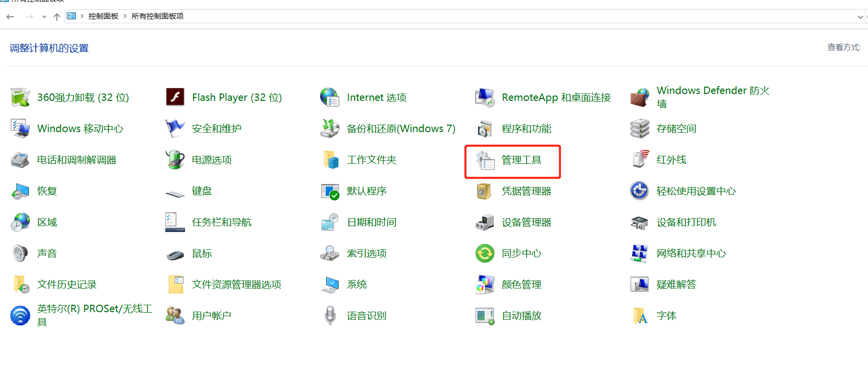Open 管理工具 gear icon
The width and height of the screenshot is (868, 374).
pyautogui.click(x=485, y=160)
